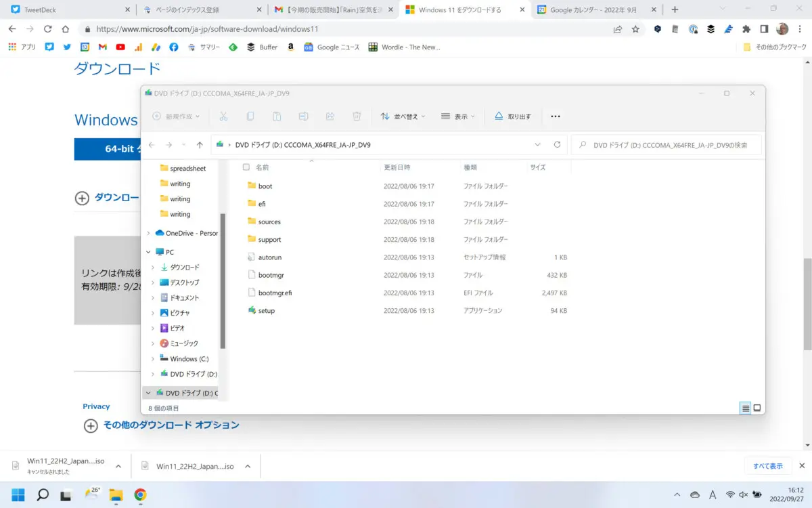Open the Wordle bookmark

pyautogui.click(x=404, y=47)
